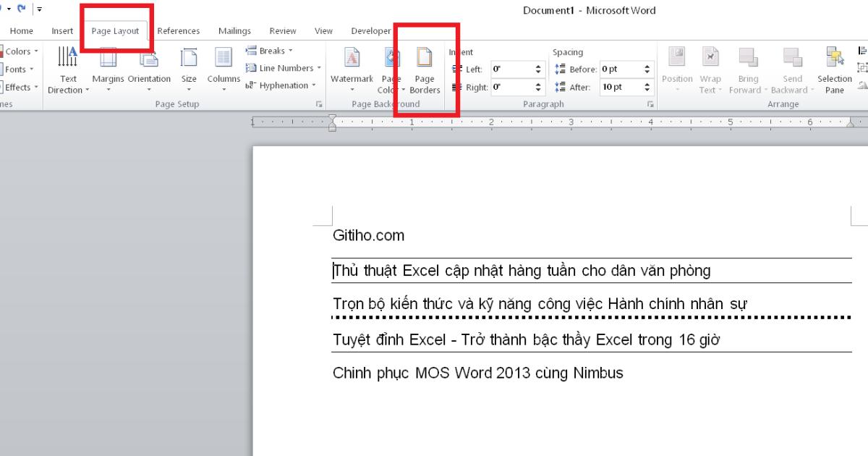
Task: Adjust the Spacing Before spinner arrows
Action: 647,69
